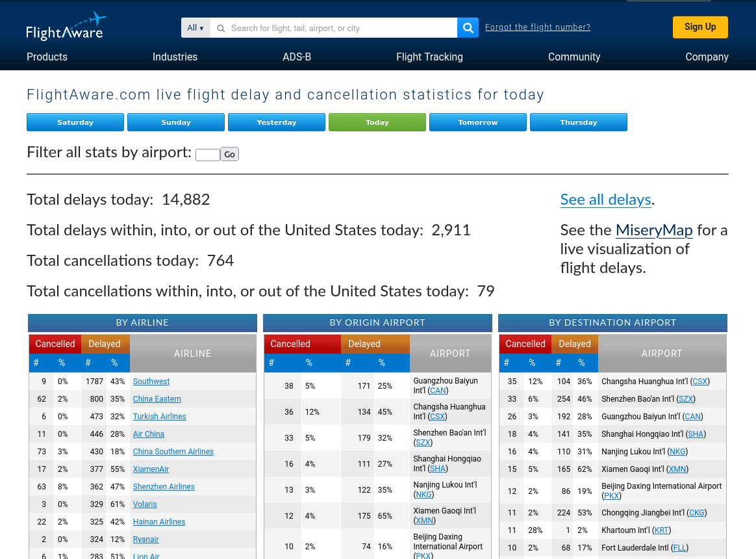
Task: Open the Products menu
Action: (47, 57)
